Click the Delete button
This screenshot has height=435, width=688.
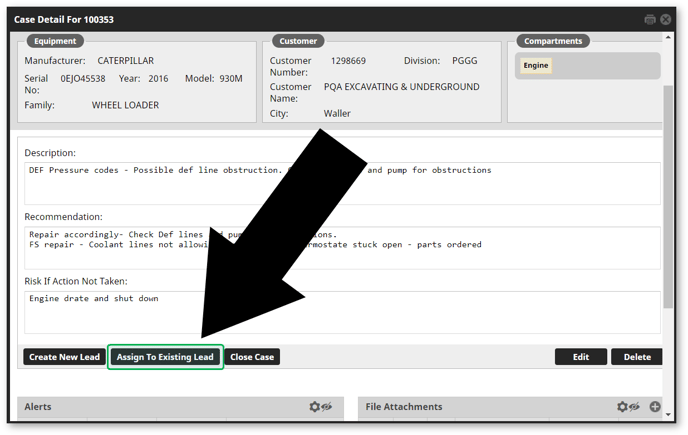[637, 357]
